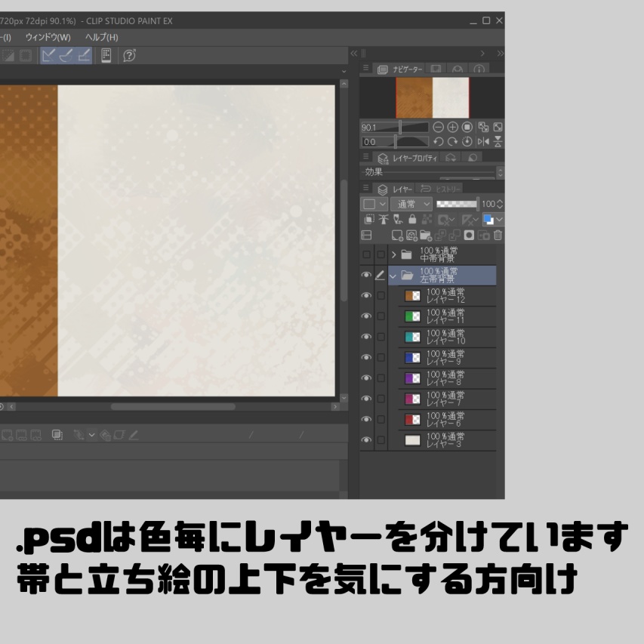Lock the selected layer
Viewport: 644px width, 644px height.
point(412,220)
